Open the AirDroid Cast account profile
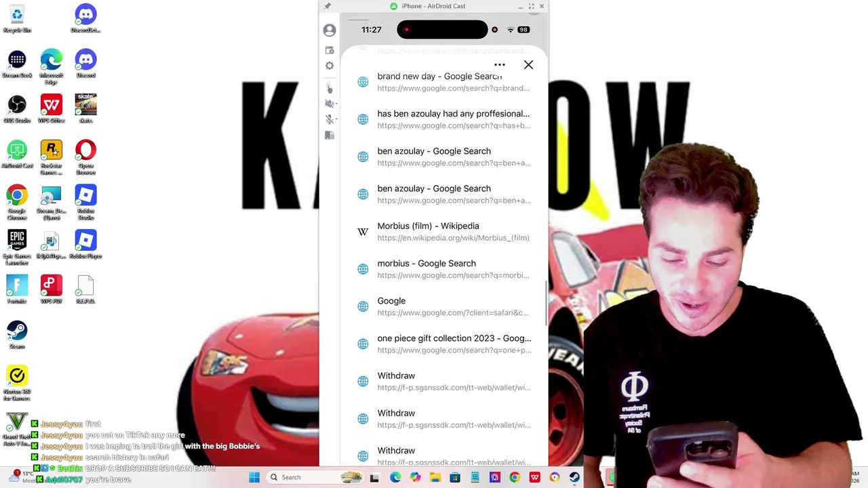Screen dimensions: 868x488 (330, 30)
